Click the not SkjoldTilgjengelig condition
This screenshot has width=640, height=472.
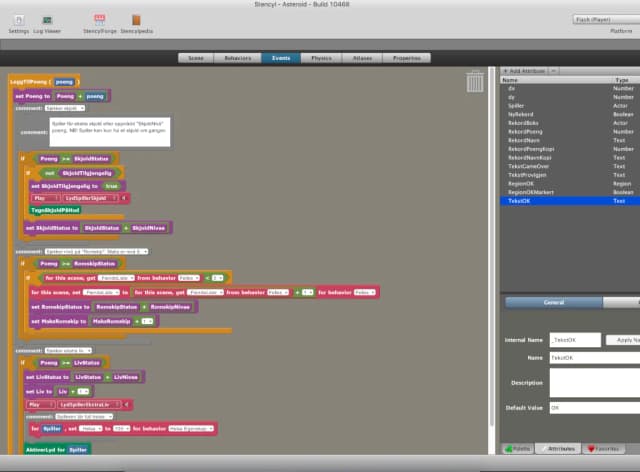[81, 173]
